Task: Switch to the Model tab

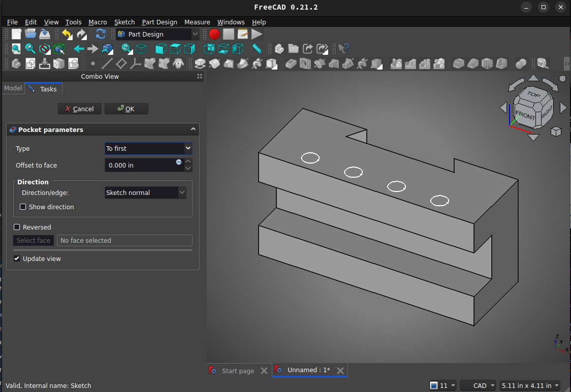Action: point(13,88)
